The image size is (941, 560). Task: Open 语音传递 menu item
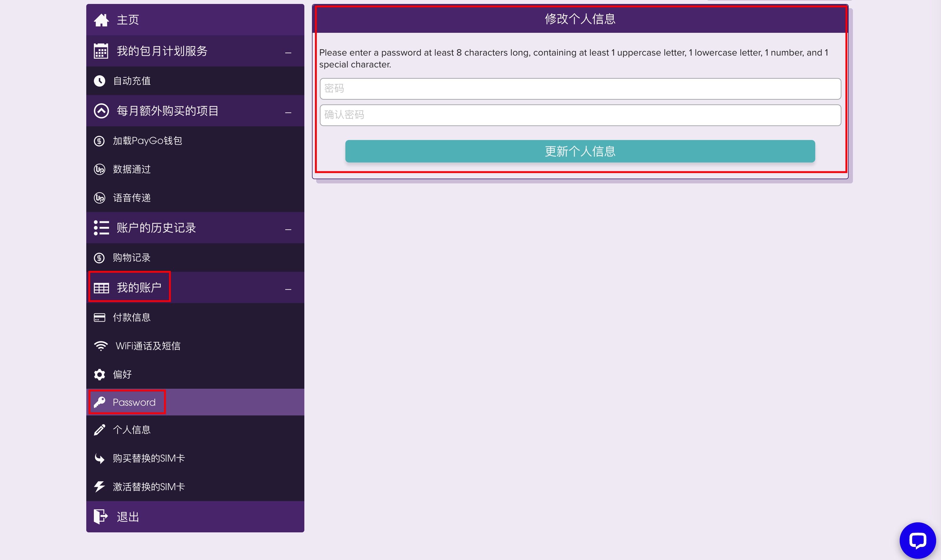[x=195, y=198]
